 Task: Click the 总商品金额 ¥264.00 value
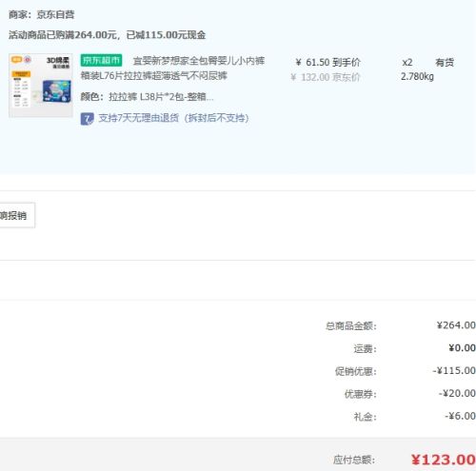[456, 325]
